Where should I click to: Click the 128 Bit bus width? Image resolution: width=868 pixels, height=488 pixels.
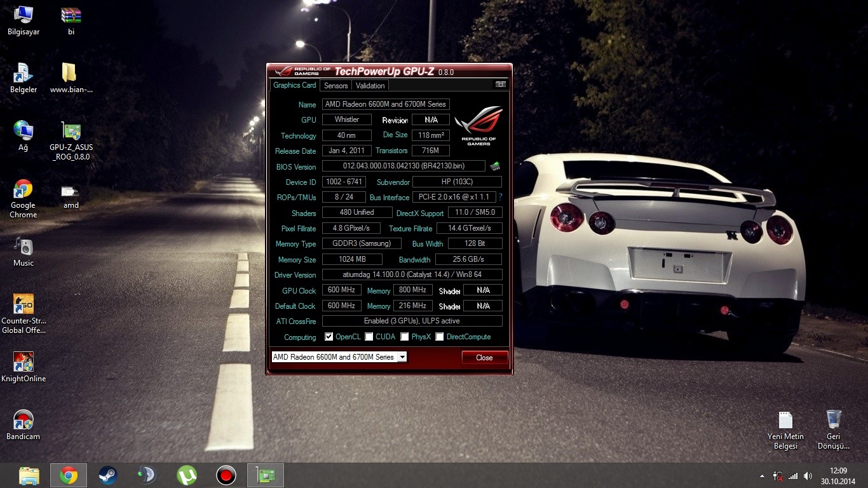coord(475,243)
